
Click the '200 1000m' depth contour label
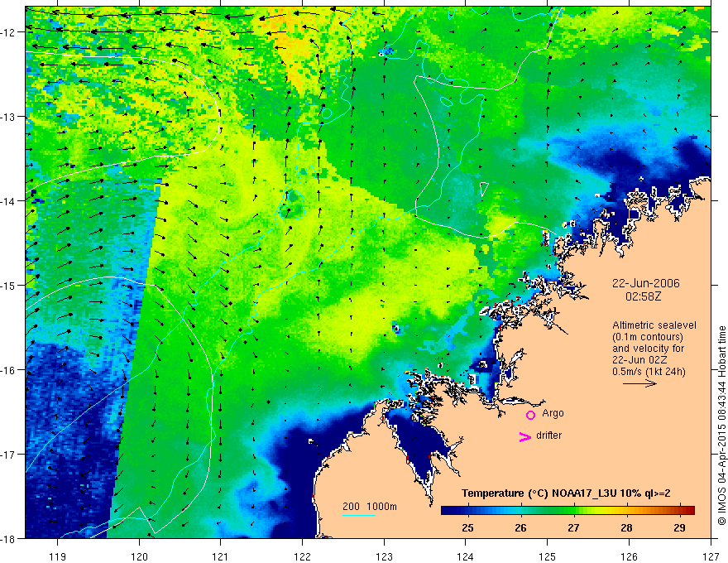(x=370, y=507)
